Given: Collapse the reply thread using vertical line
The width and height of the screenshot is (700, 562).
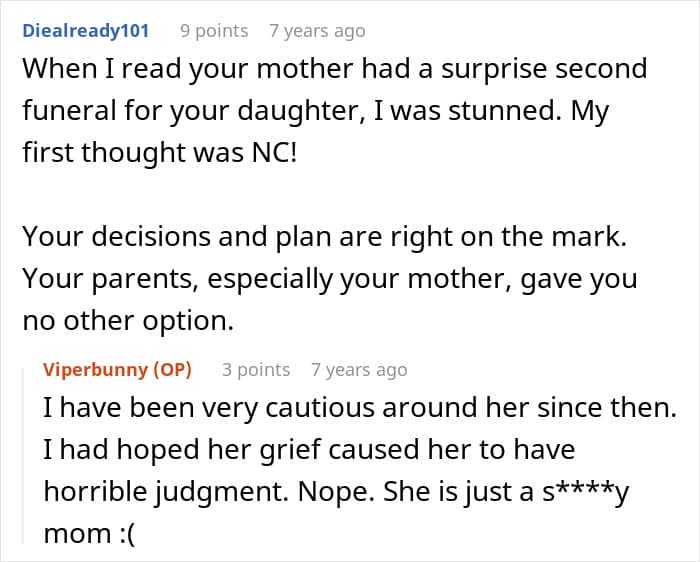Looking at the screenshot, I should (23, 455).
